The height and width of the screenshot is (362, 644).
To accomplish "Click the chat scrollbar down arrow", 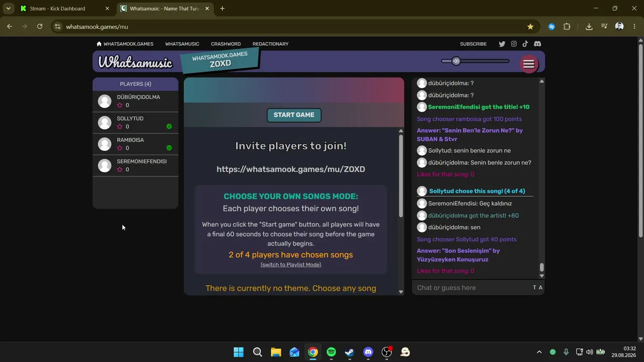I will pyautogui.click(x=542, y=276).
